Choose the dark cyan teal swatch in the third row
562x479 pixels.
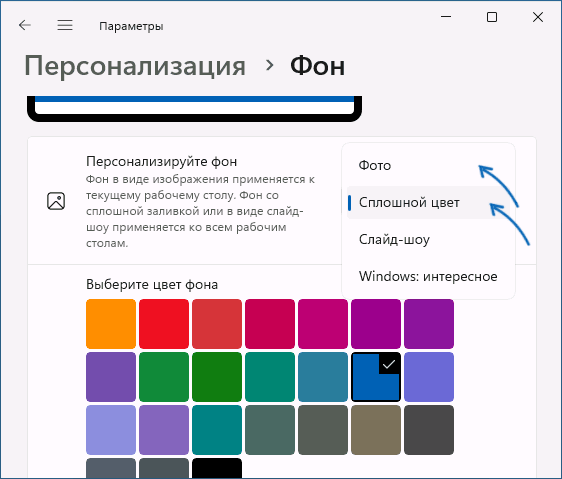point(217,430)
